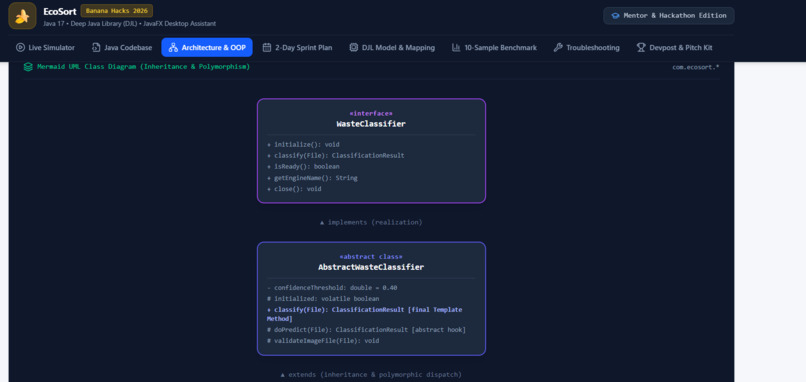Click the layers icon beside Mermaid UML heading

[28, 67]
